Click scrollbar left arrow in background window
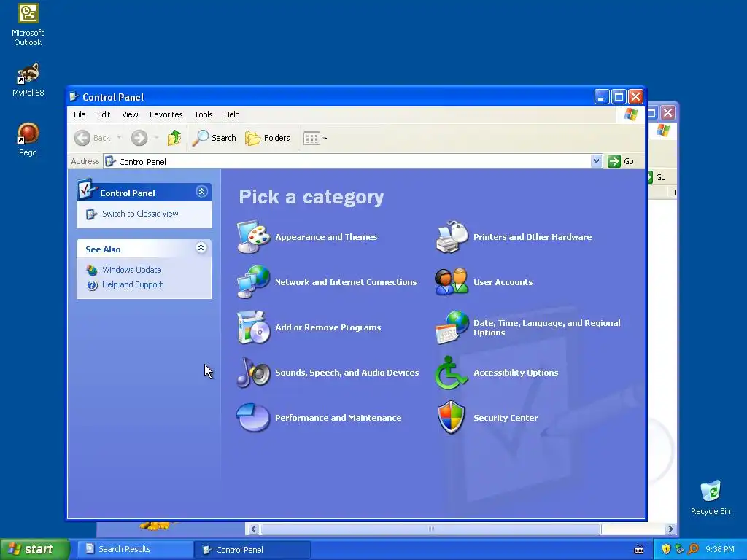This screenshot has width=747, height=560. tap(253, 529)
